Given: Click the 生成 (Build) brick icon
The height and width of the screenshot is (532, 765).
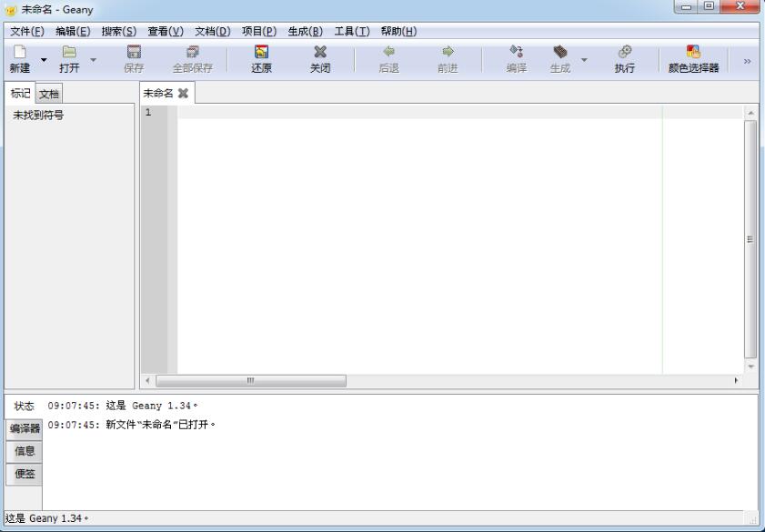Looking at the screenshot, I should [x=560, y=51].
